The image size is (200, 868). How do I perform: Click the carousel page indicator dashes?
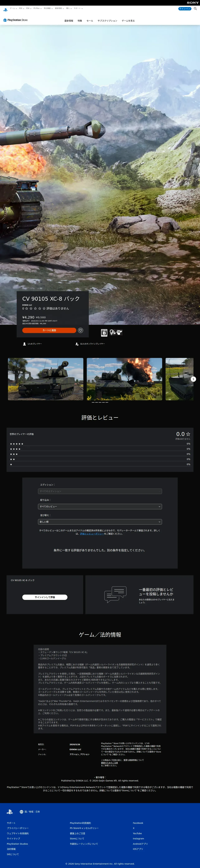100,402
